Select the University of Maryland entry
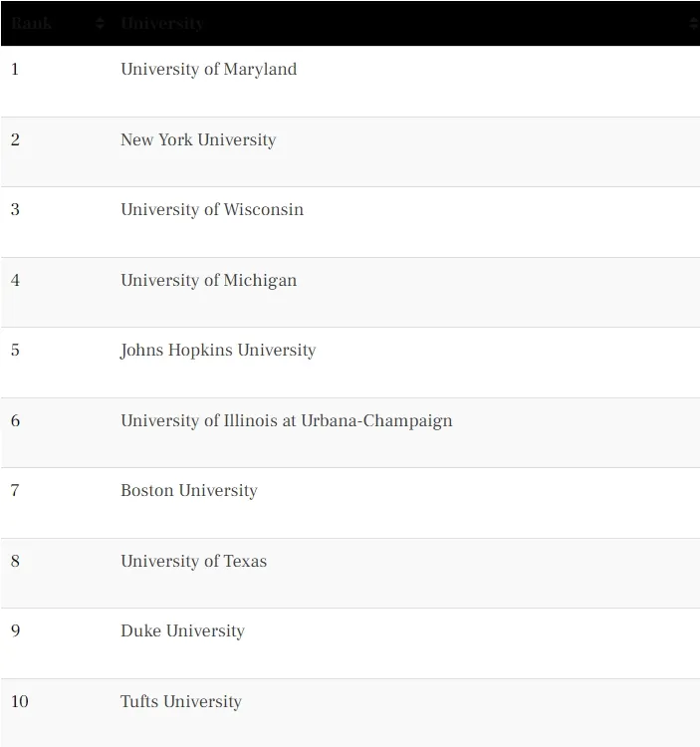700x747 pixels. 208,69
